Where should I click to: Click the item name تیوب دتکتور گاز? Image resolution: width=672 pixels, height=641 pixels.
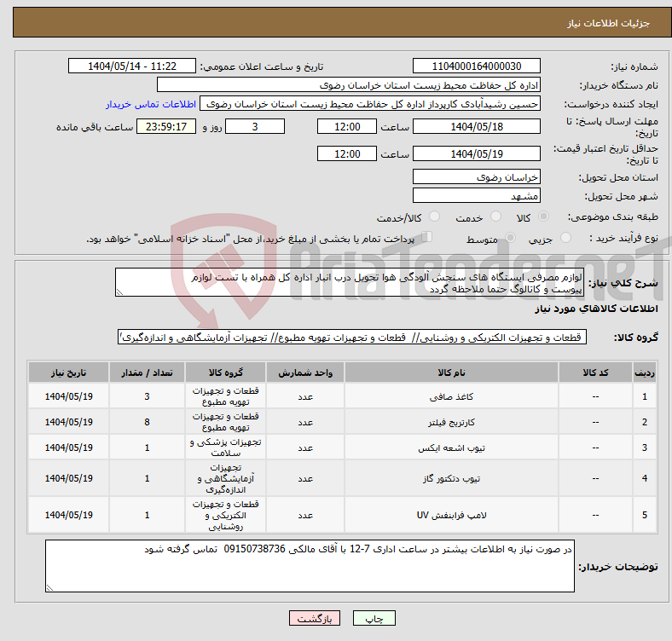451,478
